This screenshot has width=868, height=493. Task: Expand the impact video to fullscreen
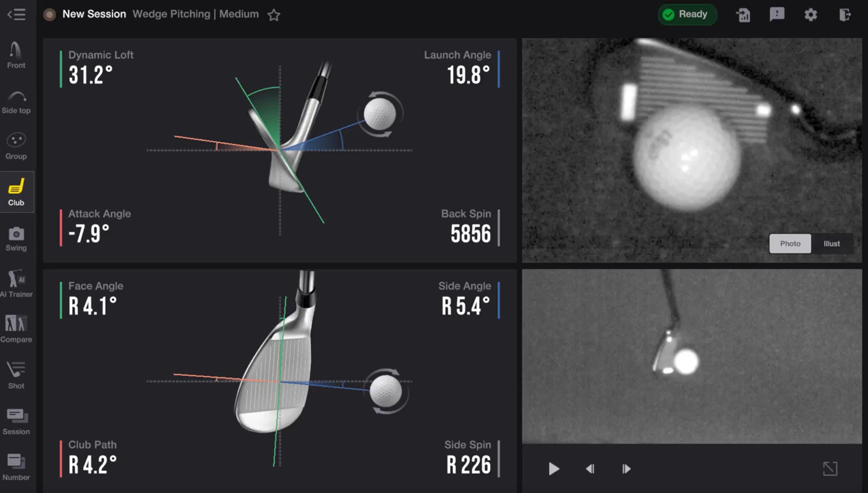pyautogui.click(x=830, y=469)
